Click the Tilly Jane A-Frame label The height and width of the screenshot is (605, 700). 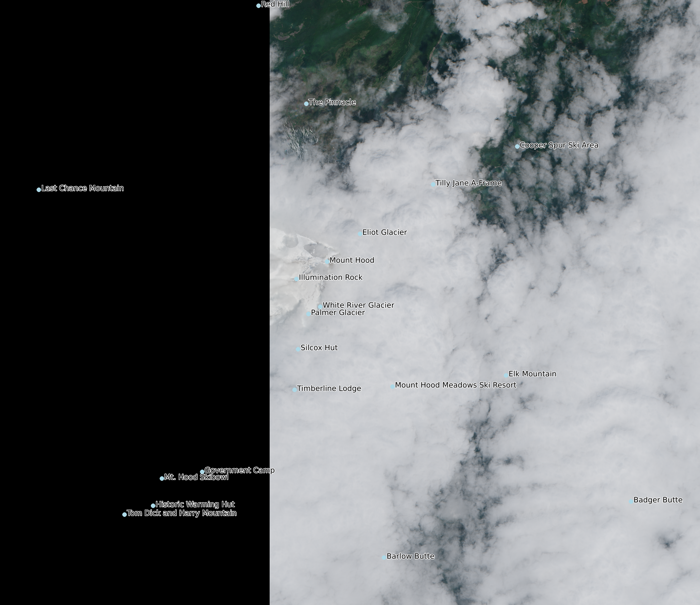point(468,183)
